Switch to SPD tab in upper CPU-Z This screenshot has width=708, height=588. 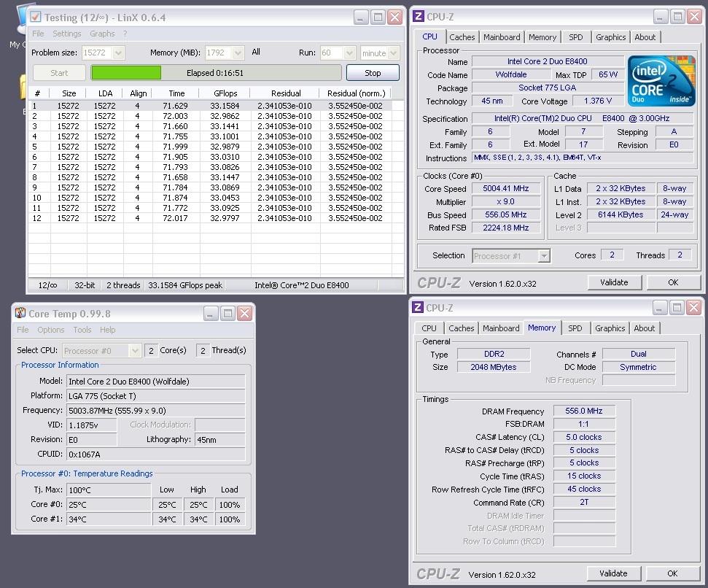576,37
